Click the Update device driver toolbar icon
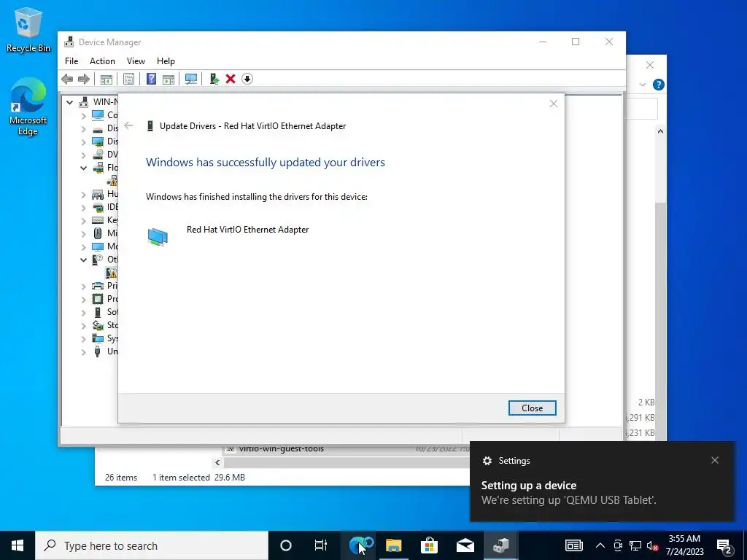 tap(214, 79)
